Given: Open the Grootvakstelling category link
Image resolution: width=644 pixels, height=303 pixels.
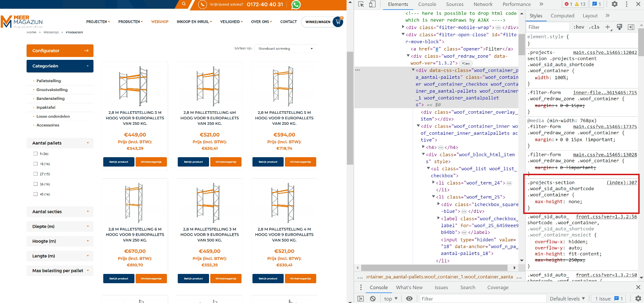Looking at the screenshot, I should tap(52, 89).
